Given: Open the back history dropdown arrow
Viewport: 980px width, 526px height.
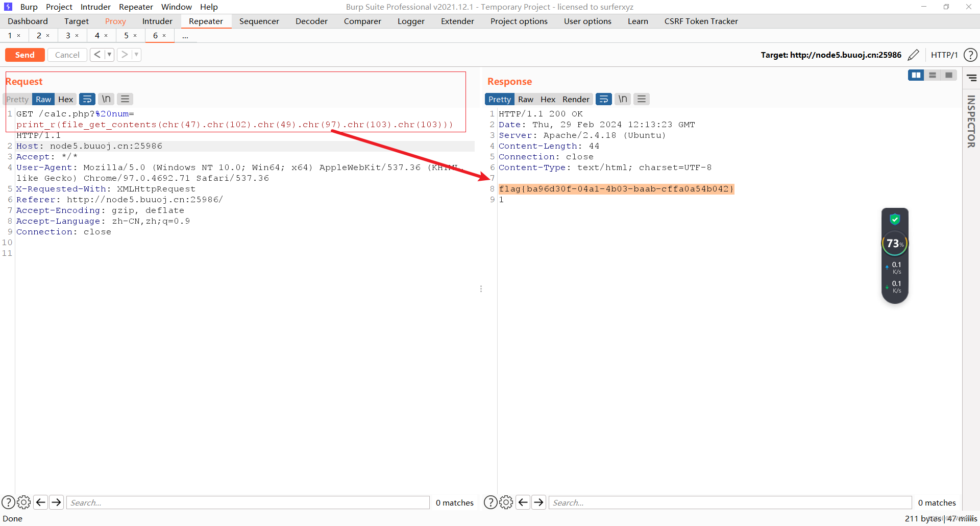Looking at the screenshot, I should click(109, 55).
